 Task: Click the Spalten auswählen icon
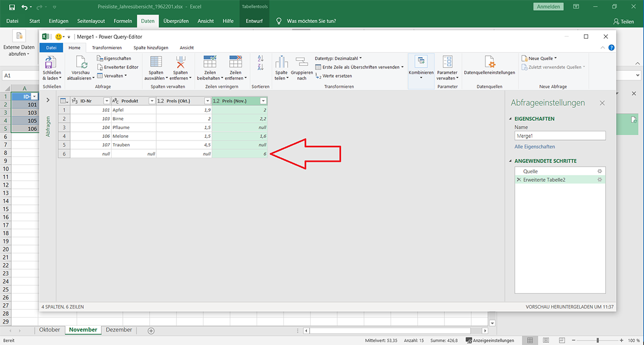click(x=156, y=62)
